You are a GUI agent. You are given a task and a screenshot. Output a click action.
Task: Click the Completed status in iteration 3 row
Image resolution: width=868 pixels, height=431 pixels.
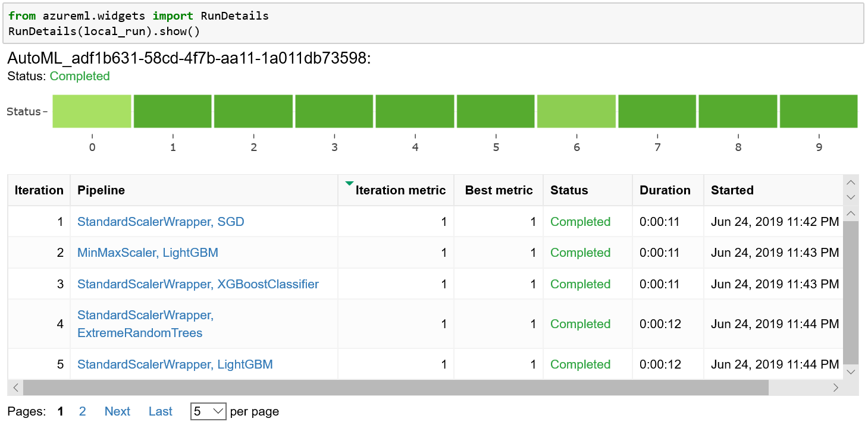(581, 284)
